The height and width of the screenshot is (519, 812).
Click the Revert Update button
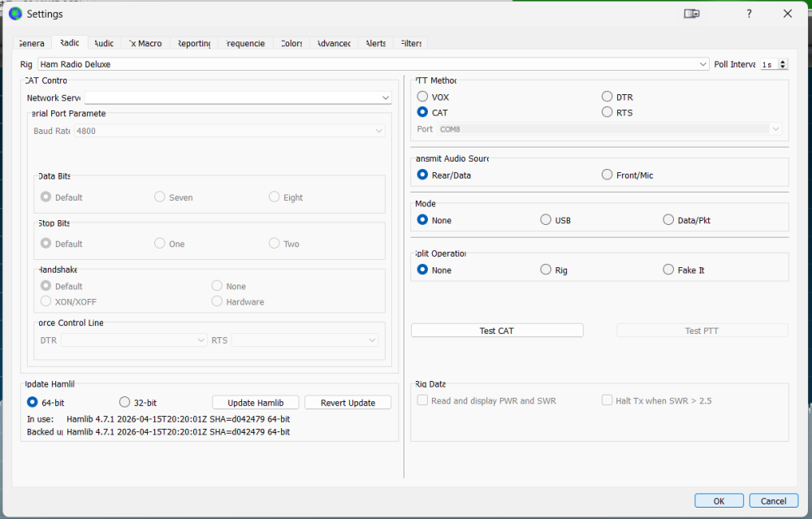pos(348,403)
